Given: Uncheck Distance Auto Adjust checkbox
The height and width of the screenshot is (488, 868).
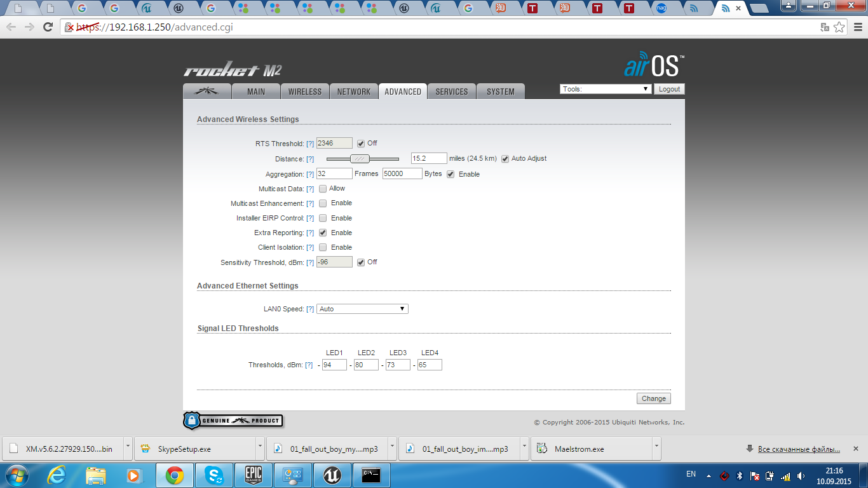Looking at the screenshot, I should 505,159.
